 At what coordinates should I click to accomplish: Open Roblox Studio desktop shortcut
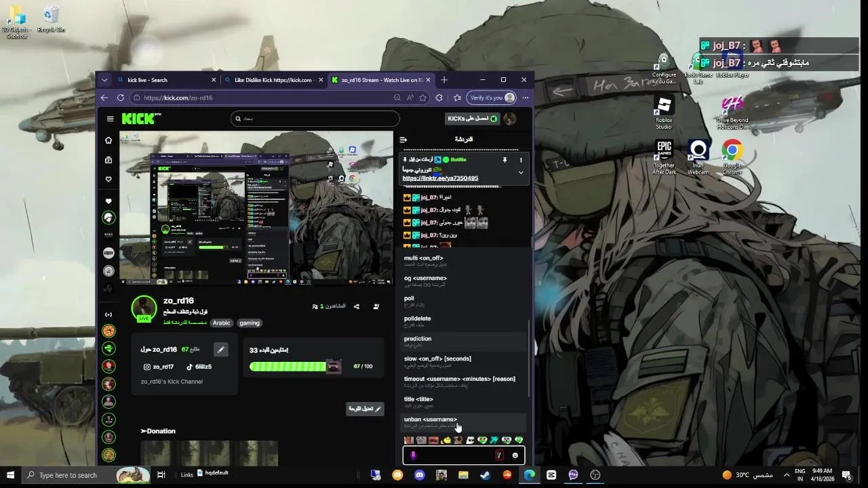click(x=664, y=113)
